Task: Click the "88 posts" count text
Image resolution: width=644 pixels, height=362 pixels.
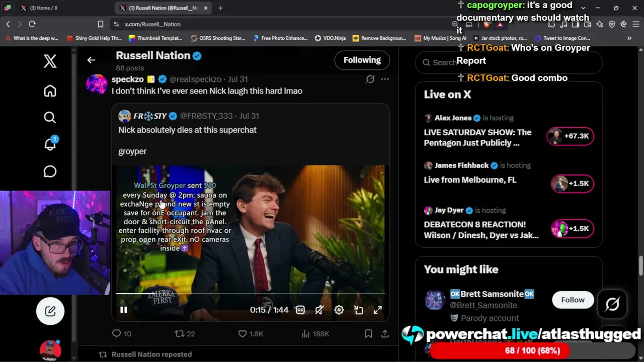Action: coord(130,68)
